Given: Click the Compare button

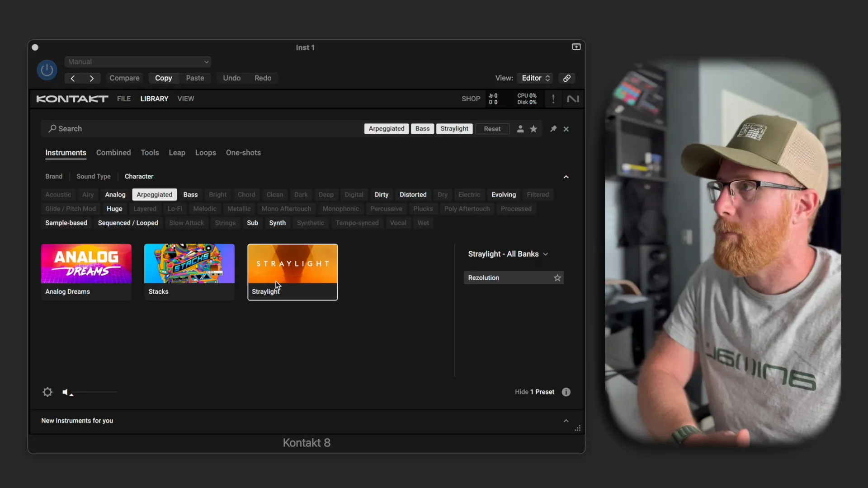Looking at the screenshot, I should click(x=124, y=78).
